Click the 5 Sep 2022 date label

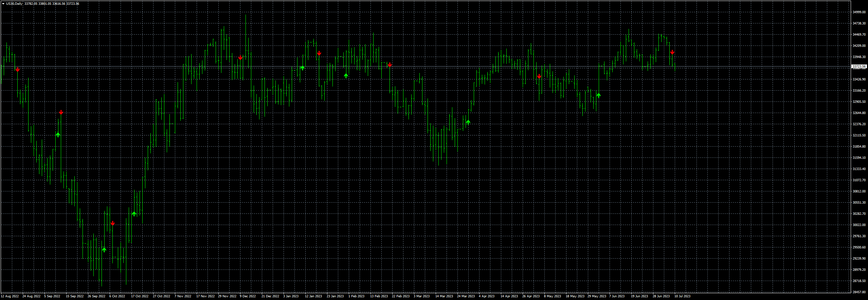[x=52, y=296]
